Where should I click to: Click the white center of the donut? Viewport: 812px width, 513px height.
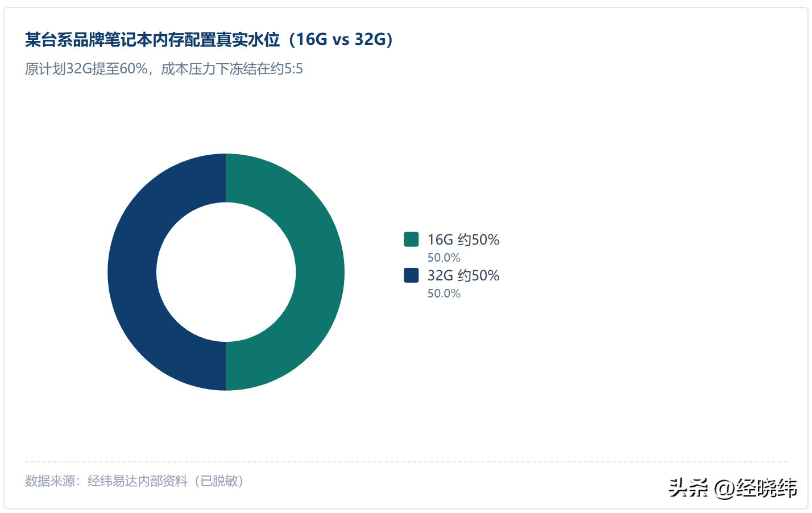pos(226,272)
